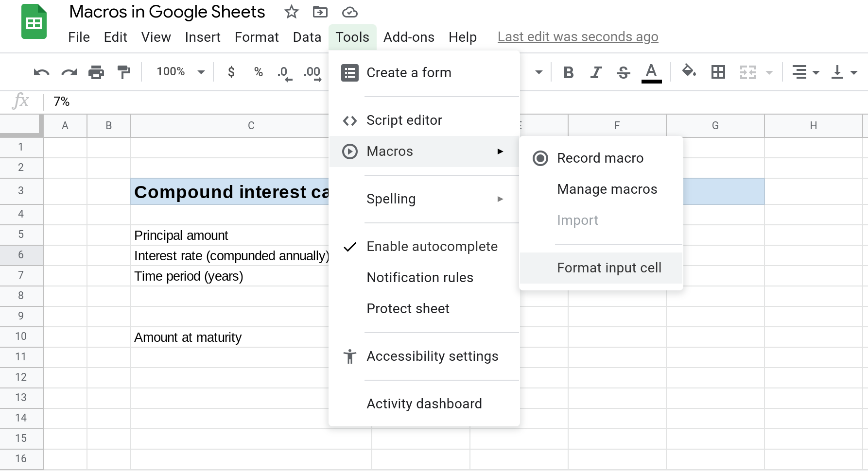
Task: Open the Add-ons menu
Action: [x=409, y=37]
